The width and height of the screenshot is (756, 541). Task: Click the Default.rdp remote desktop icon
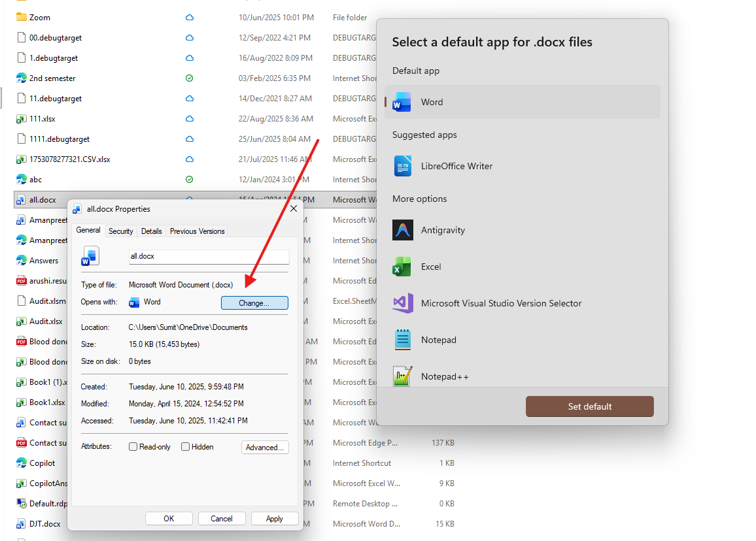[21, 503]
